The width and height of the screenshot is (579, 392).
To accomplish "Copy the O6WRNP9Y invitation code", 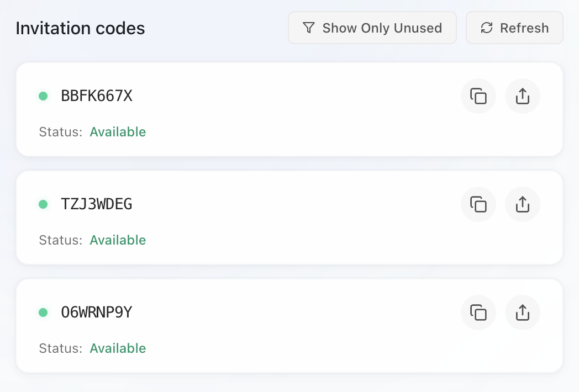I will (478, 312).
